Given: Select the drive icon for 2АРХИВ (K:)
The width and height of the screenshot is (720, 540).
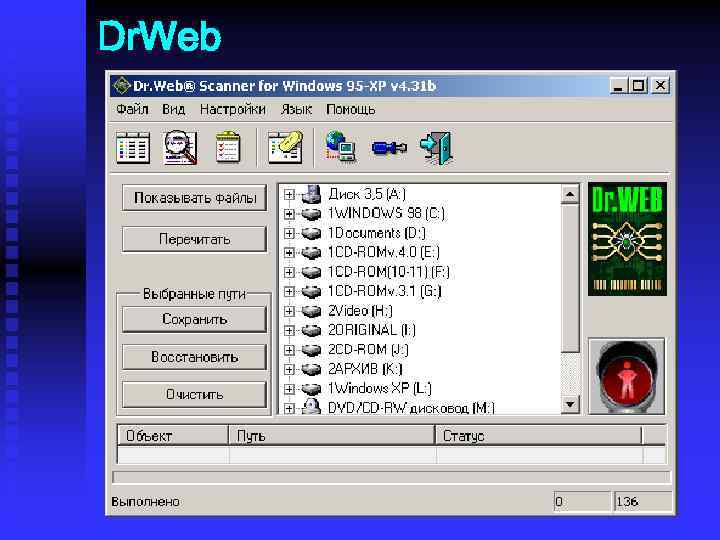Looking at the screenshot, I should point(311,369).
